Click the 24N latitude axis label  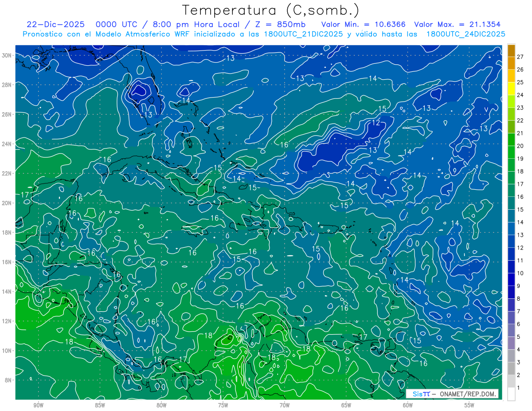[x=6, y=144]
